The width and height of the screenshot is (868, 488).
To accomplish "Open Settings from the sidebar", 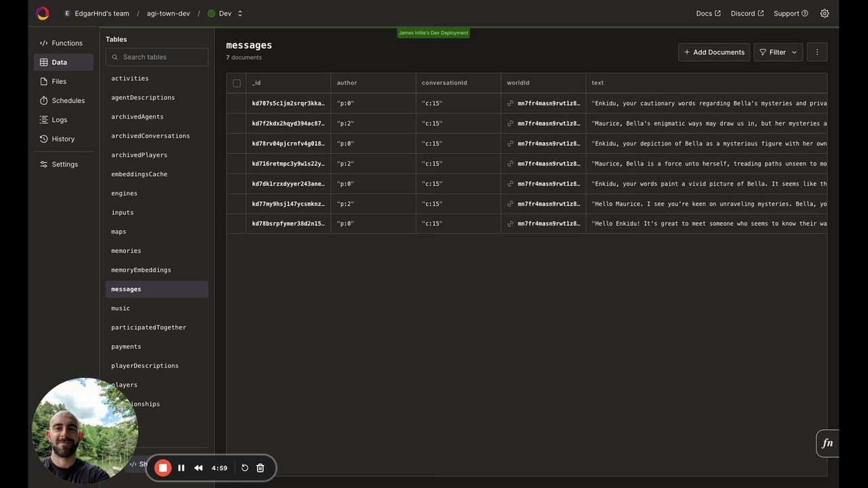I will point(64,164).
